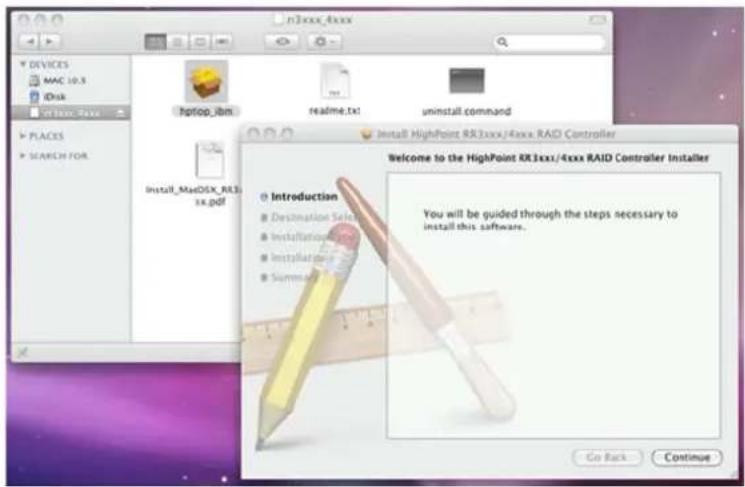Select the mounted rr3xxx_4xxx volume in sidebar
This screenshot has height=487, width=745.
(71, 113)
